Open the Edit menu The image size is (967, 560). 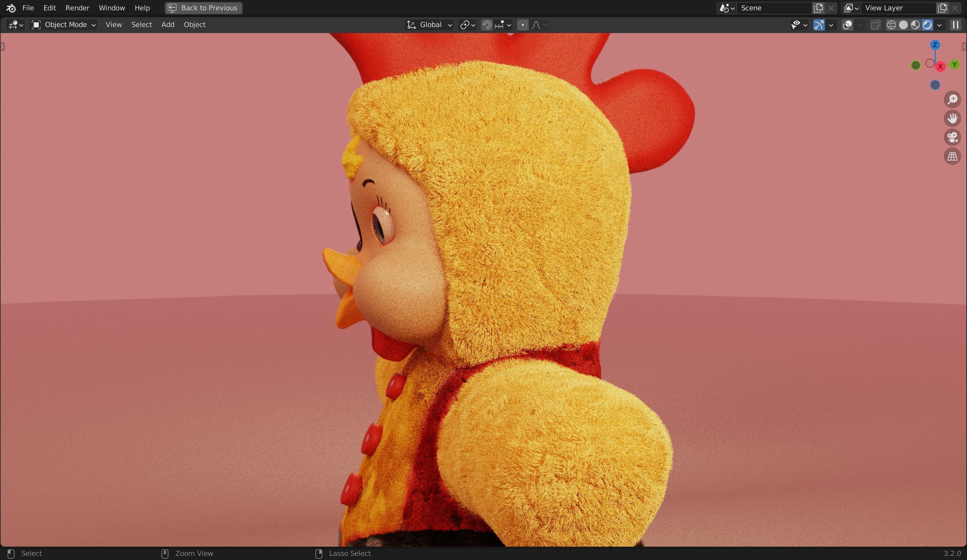[49, 8]
